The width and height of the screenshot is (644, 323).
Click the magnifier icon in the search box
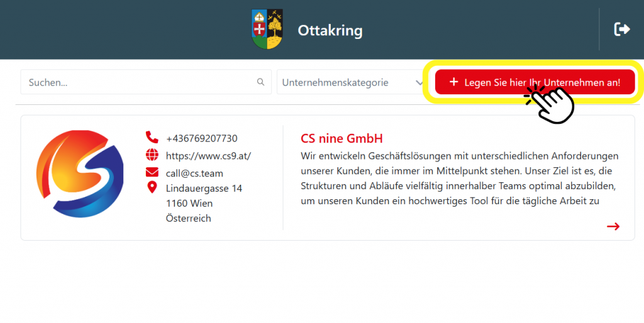click(x=261, y=82)
